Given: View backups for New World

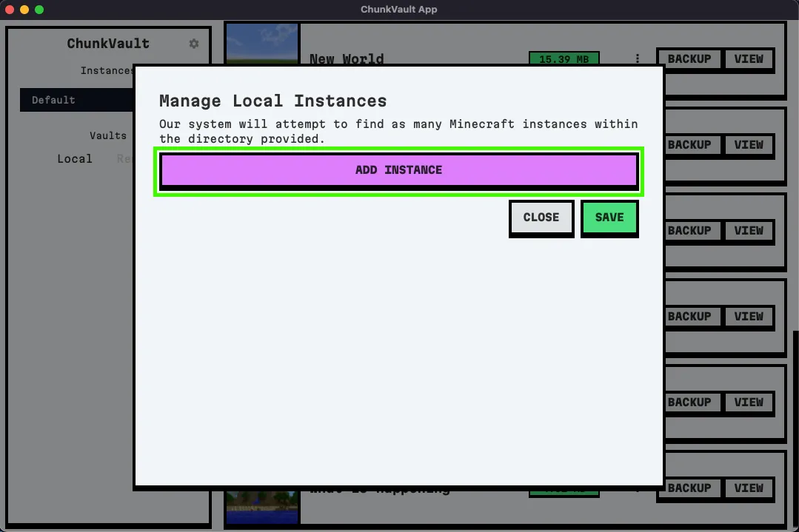Looking at the screenshot, I should coord(749,59).
